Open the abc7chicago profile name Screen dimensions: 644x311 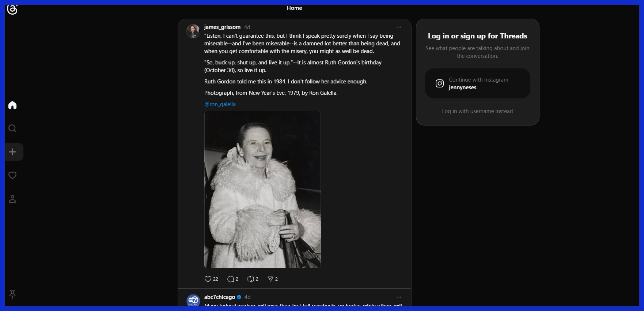coord(220,297)
